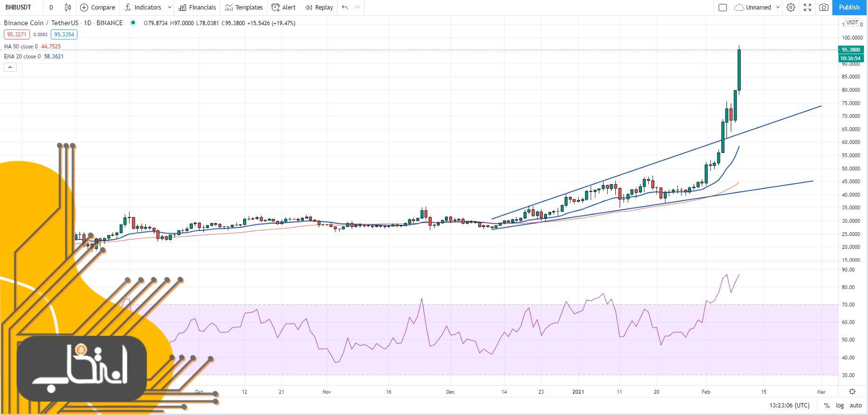Collapse the indicator legend chevron

point(10,67)
